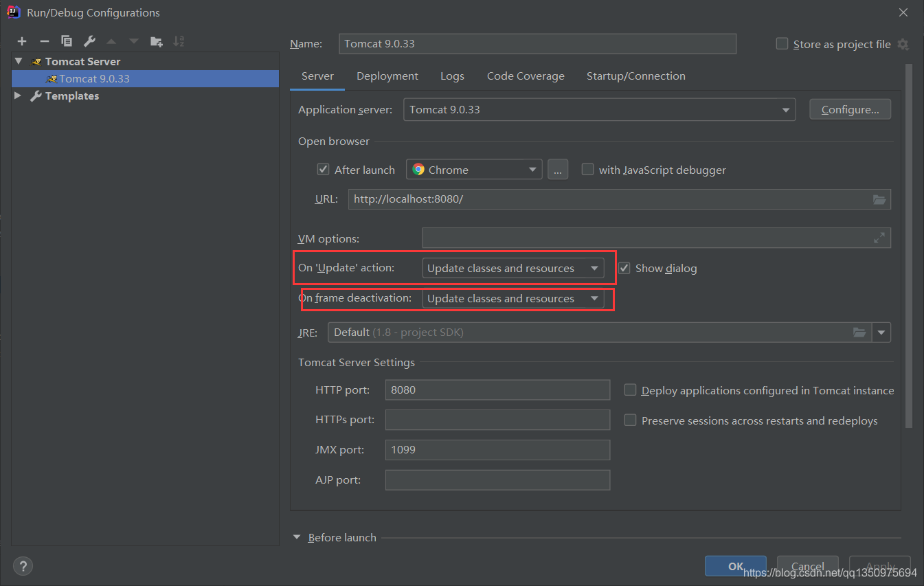Click the JRE Default field
924x586 pixels.
[600, 333]
